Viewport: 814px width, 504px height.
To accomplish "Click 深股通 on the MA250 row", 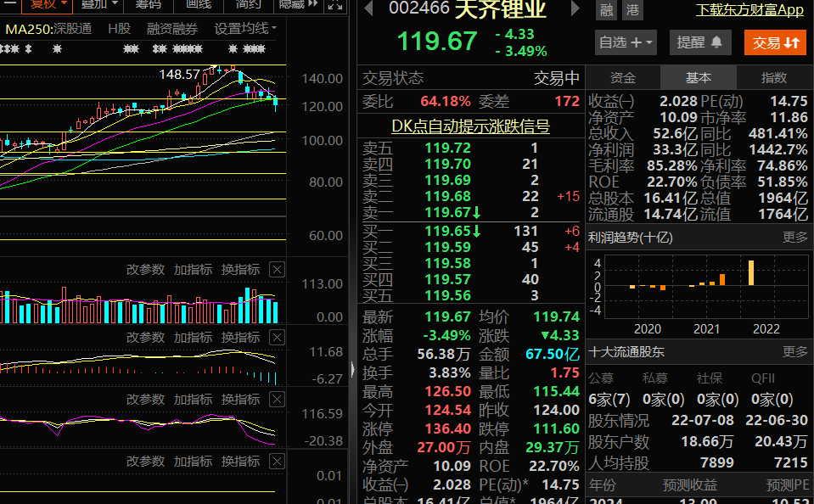I will click(x=73, y=29).
